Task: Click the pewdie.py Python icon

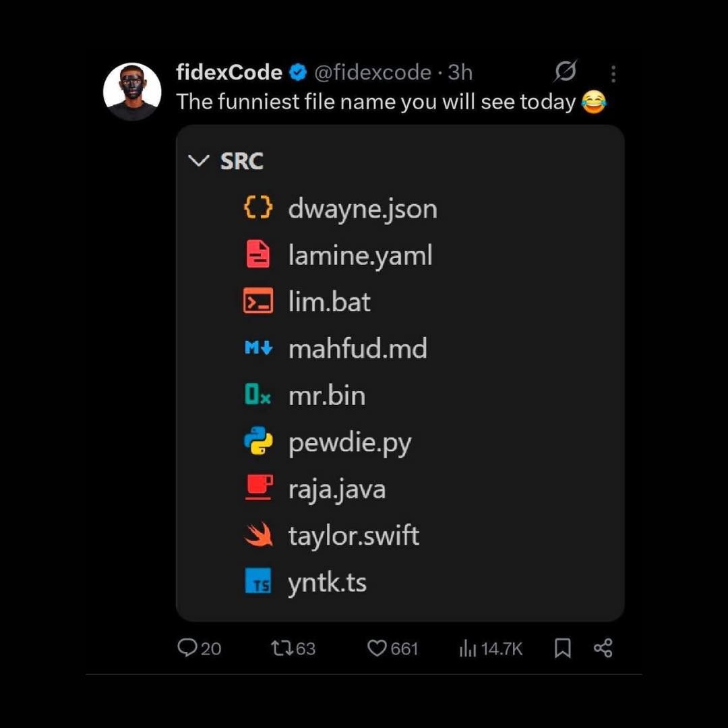Action: [x=257, y=442]
